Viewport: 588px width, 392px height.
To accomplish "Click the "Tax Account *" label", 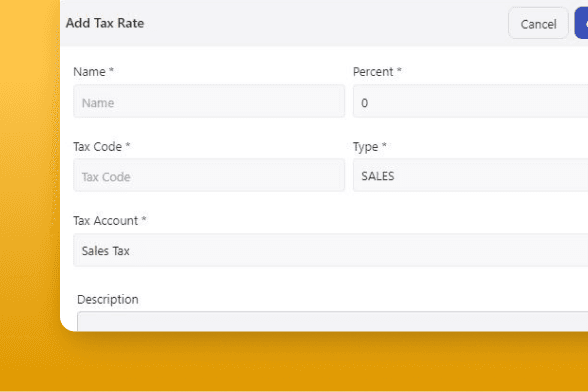I will [110, 221].
